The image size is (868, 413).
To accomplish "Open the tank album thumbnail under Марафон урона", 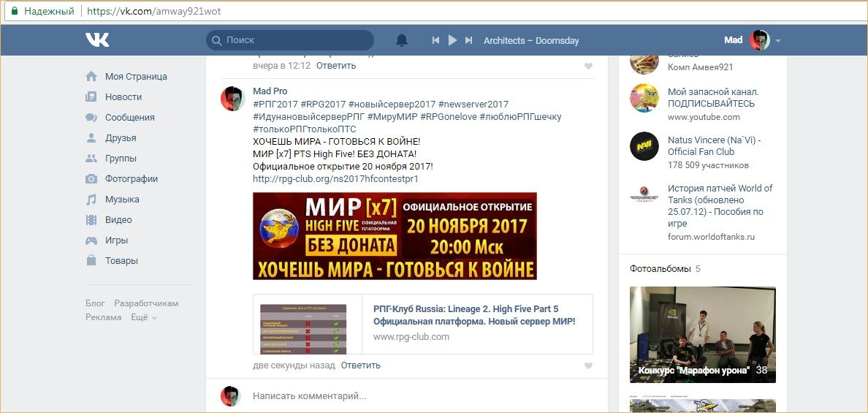I will point(702,405).
